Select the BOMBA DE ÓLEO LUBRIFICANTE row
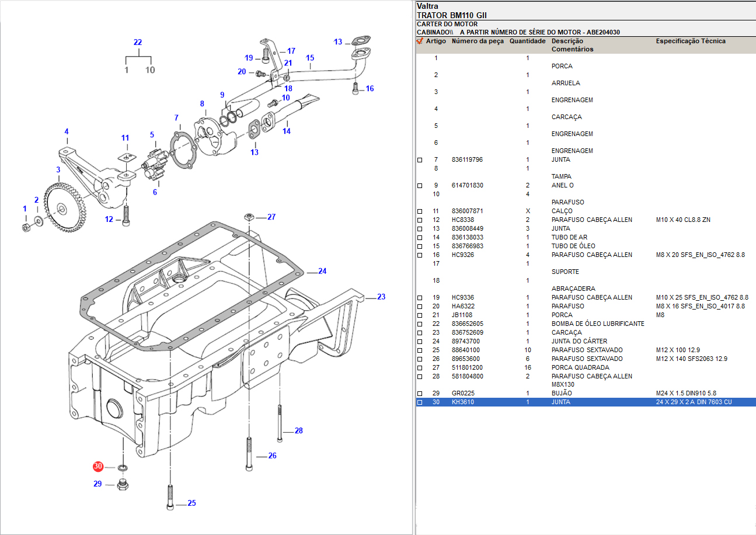The height and width of the screenshot is (535, 756). (x=597, y=324)
